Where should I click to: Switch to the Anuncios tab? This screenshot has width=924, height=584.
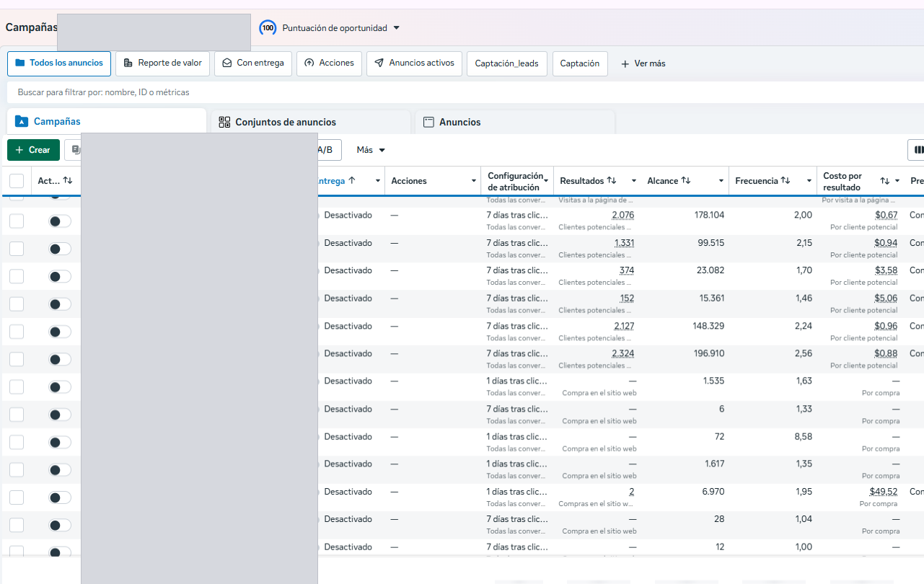tap(515, 122)
